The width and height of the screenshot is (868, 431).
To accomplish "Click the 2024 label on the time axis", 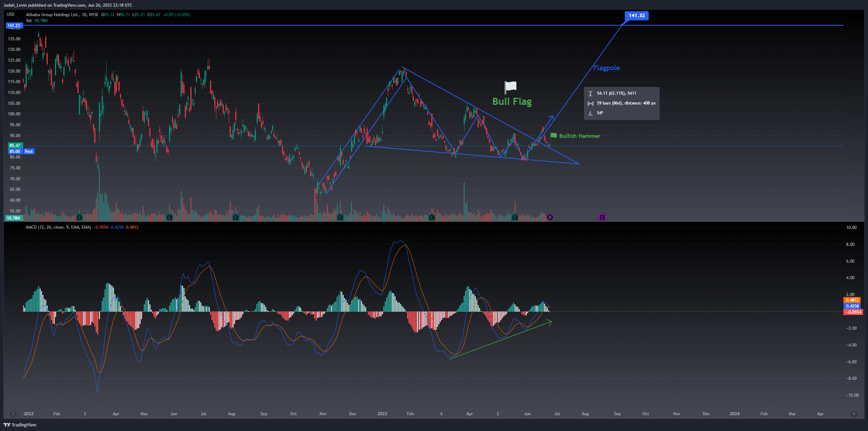I will [734, 414].
